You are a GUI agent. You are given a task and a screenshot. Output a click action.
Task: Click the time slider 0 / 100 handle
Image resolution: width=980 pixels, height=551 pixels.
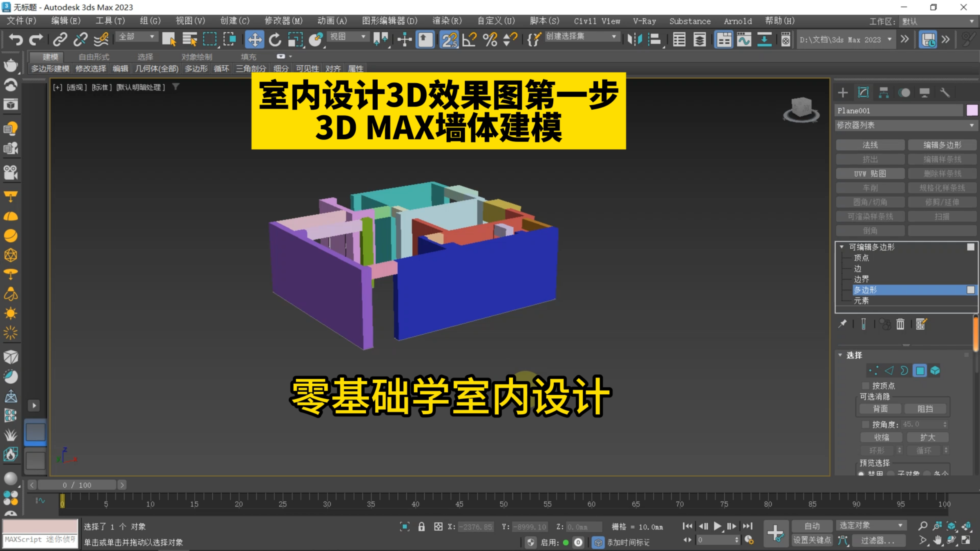pyautogui.click(x=77, y=485)
